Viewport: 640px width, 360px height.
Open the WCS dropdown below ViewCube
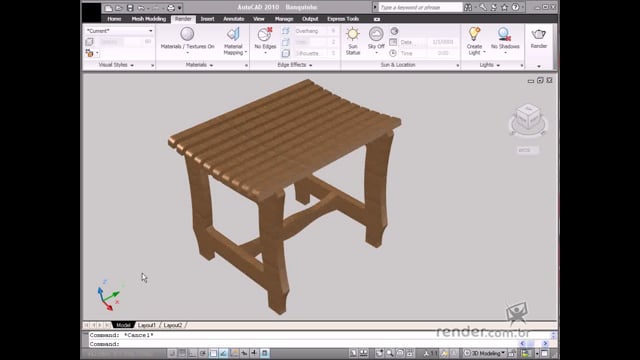click(527, 150)
